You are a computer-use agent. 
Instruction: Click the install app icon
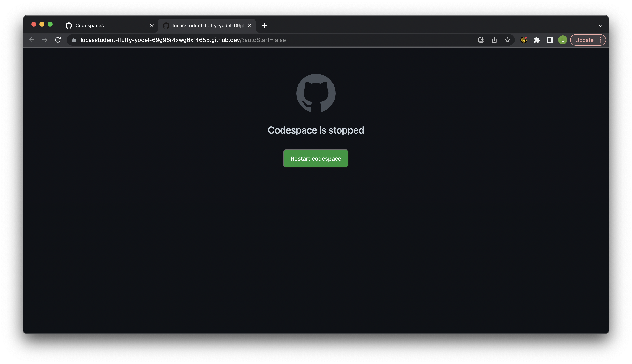pos(481,40)
